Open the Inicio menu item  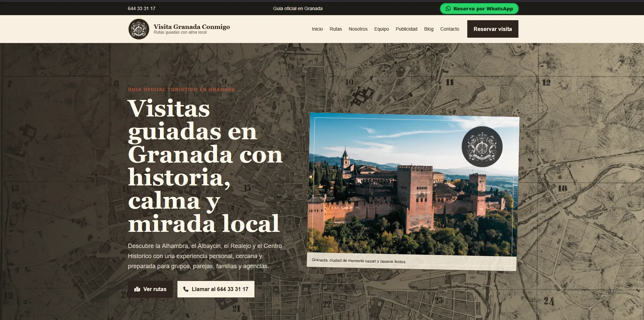point(317,29)
